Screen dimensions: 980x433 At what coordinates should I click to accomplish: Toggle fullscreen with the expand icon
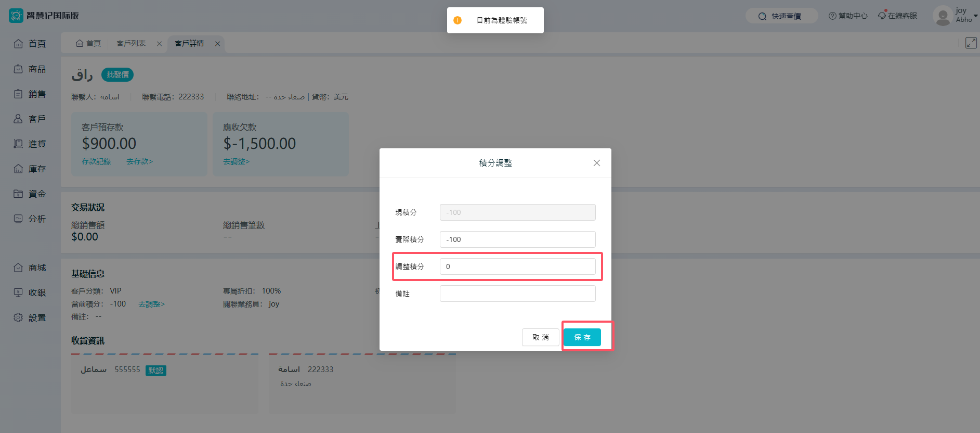[x=971, y=43]
